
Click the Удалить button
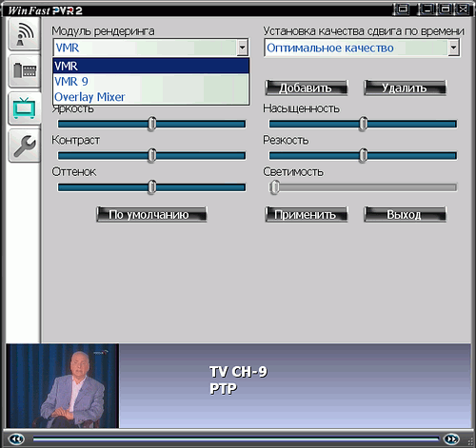click(405, 88)
